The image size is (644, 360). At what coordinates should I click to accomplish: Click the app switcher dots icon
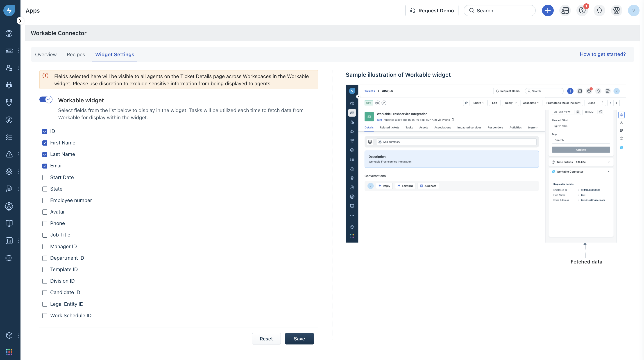point(9,352)
